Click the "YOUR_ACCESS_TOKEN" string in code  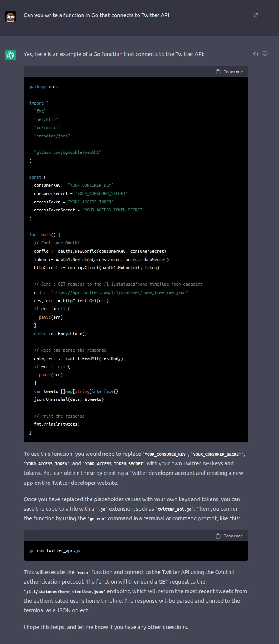pos(91,202)
